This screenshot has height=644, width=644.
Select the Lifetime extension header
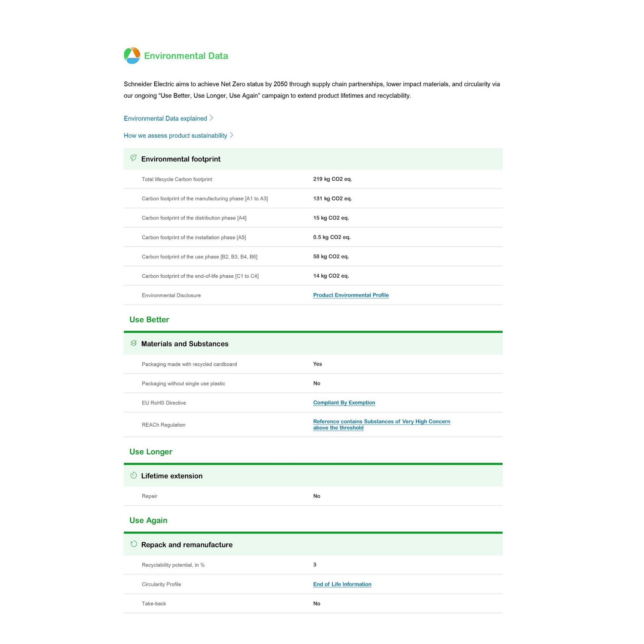[313, 476]
